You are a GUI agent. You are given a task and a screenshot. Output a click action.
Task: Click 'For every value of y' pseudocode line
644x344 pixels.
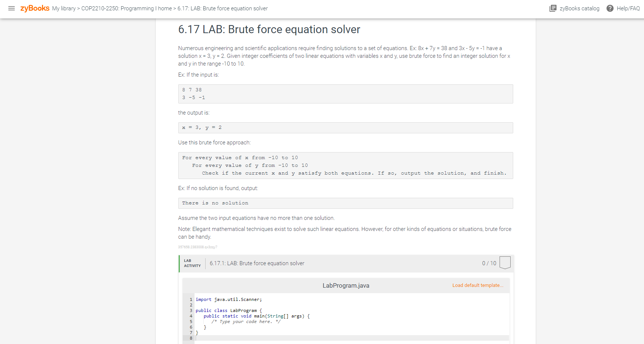point(250,165)
